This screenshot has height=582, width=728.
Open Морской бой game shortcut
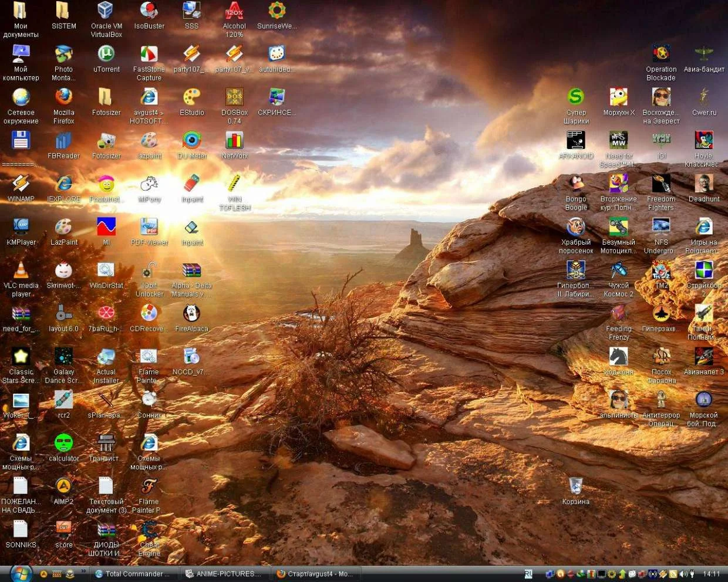pyautogui.click(x=704, y=409)
